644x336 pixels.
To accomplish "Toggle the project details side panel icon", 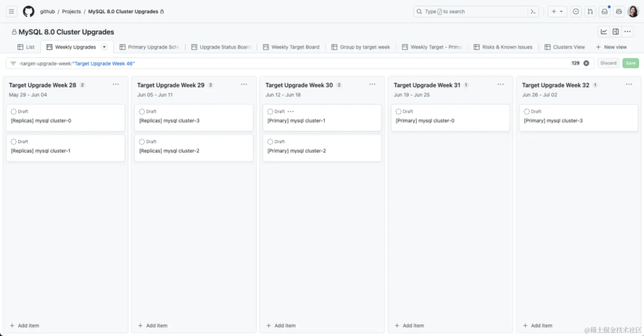I will (616, 32).
